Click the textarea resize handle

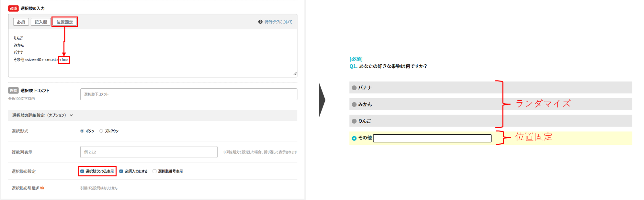tap(295, 74)
